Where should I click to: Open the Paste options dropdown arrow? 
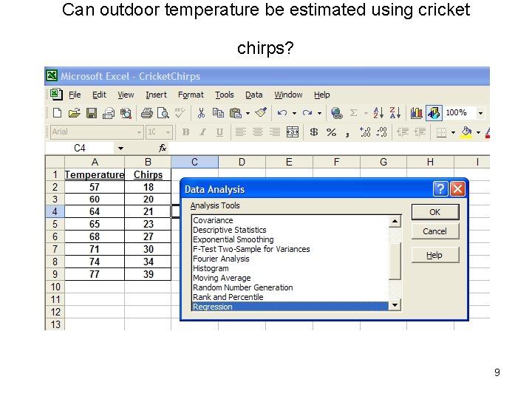pyautogui.click(x=248, y=113)
